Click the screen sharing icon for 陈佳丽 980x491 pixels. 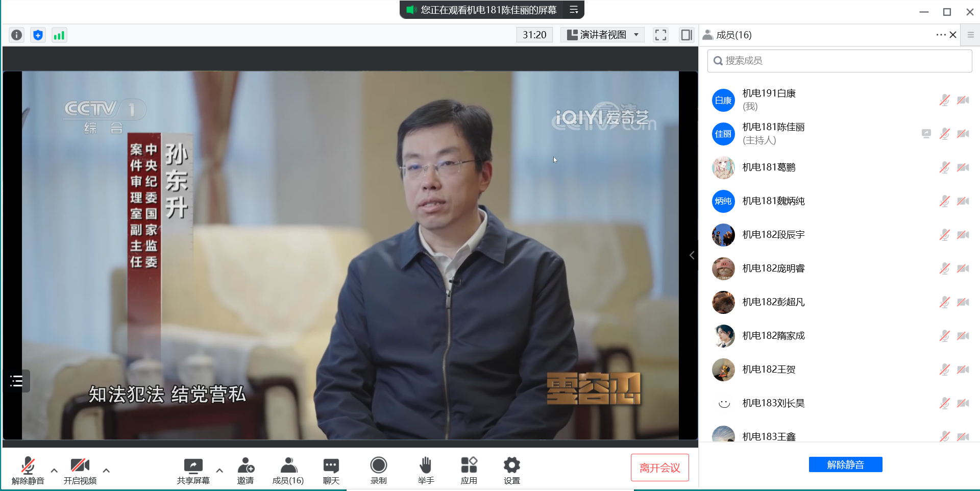[x=926, y=134]
